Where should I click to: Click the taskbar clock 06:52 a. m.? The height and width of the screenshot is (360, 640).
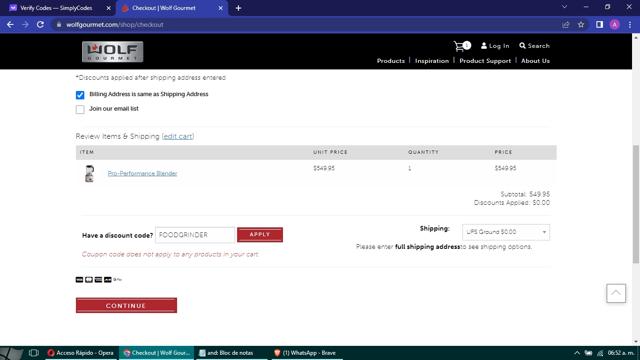[x=621, y=353]
